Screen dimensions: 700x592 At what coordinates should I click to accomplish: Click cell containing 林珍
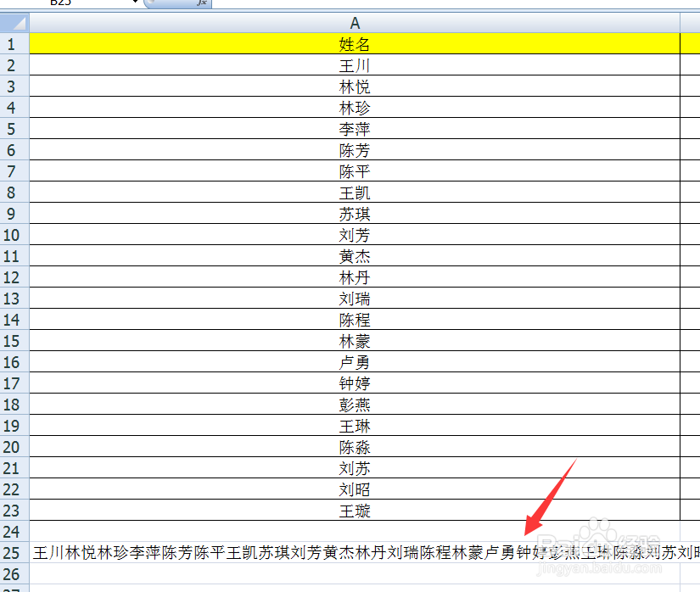[x=355, y=108]
